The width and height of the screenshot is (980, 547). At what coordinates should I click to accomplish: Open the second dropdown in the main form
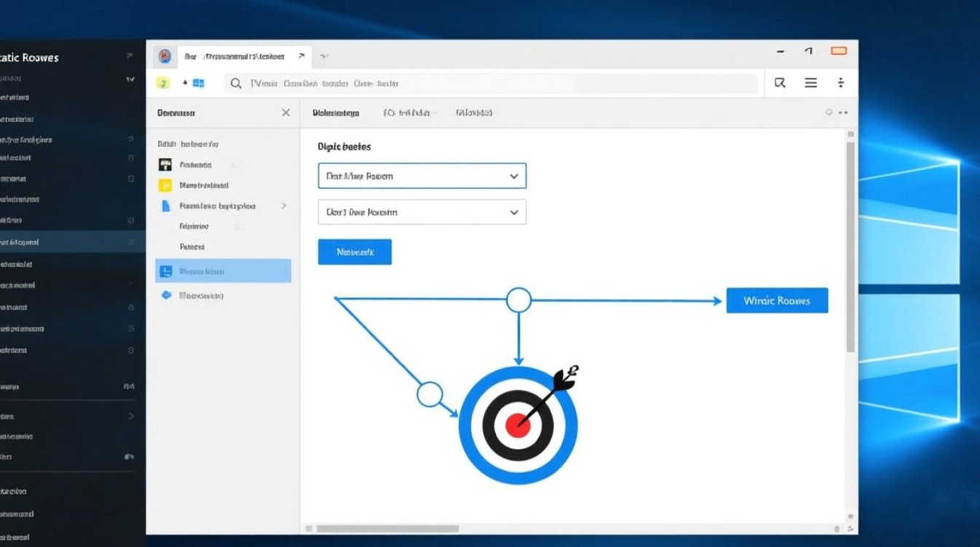coord(422,212)
